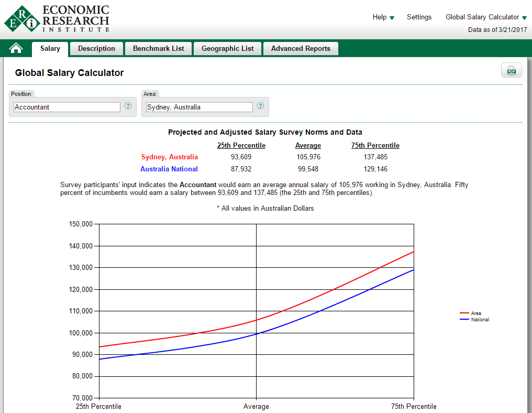Screen dimensions: 532x413
Task: Click the underlined Average column header
Action: (308, 145)
